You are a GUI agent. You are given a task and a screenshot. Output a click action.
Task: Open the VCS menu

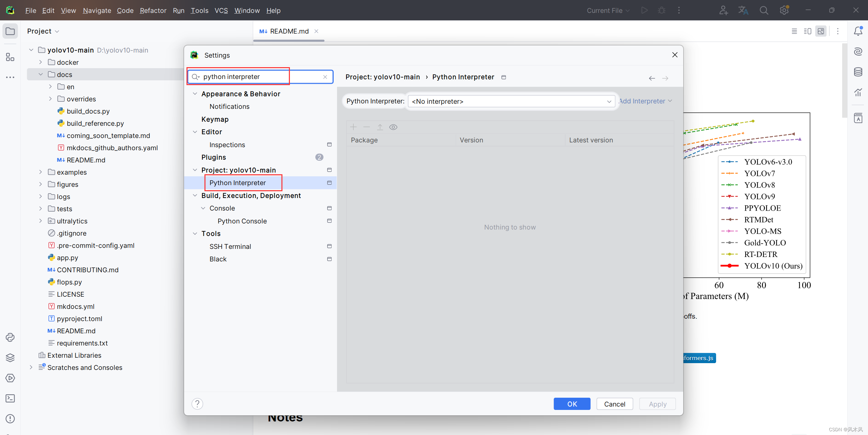[x=221, y=11]
